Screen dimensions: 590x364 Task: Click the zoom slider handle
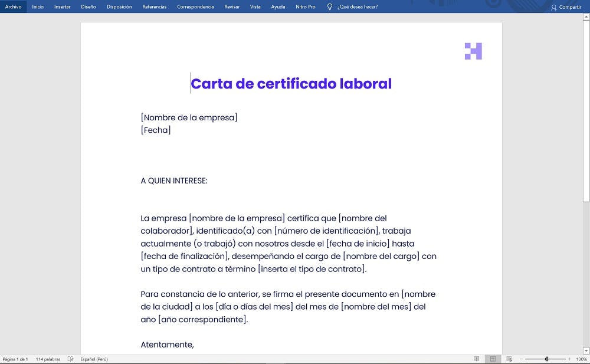pos(546,359)
